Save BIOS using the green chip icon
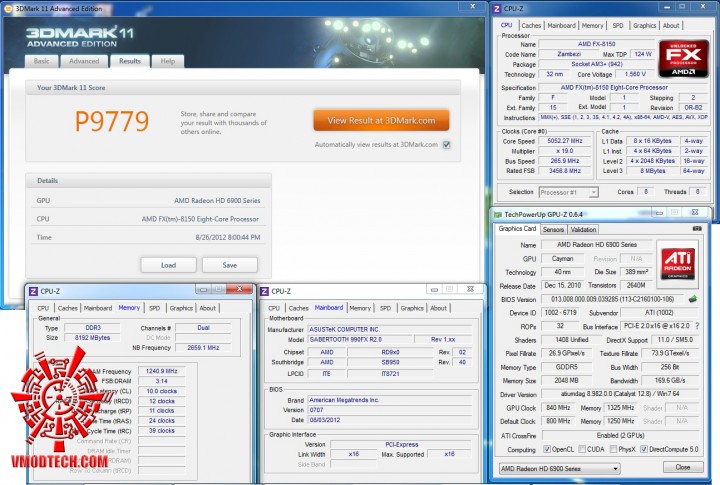This screenshot has height=485, width=720. (x=693, y=299)
